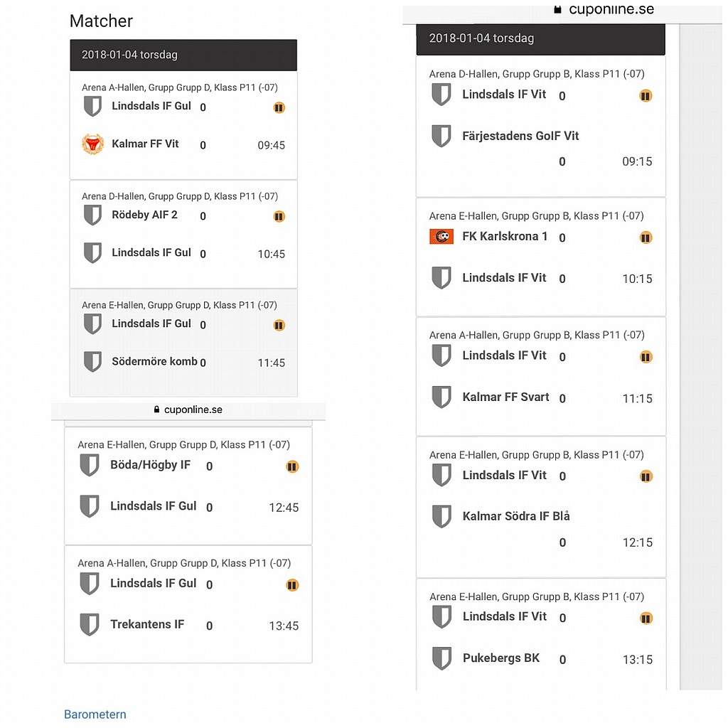The height and width of the screenshot is (728, 728).
Task: Select the Rödeby AIF 2 team name
Action: [x=144, y=215]
